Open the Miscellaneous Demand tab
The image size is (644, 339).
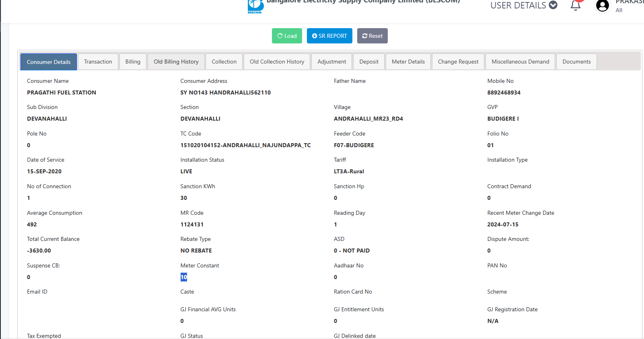click(x=520, y=62)
